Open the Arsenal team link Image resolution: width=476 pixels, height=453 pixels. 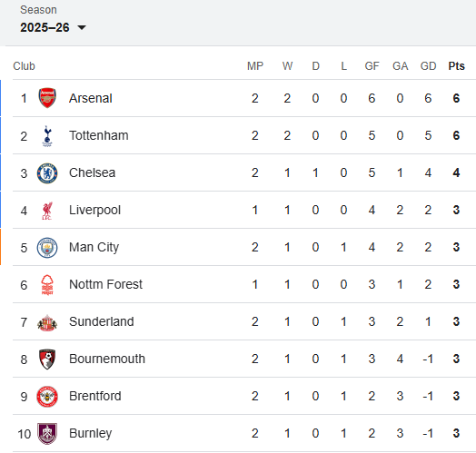pyautogui.click(x=91, y=98)
